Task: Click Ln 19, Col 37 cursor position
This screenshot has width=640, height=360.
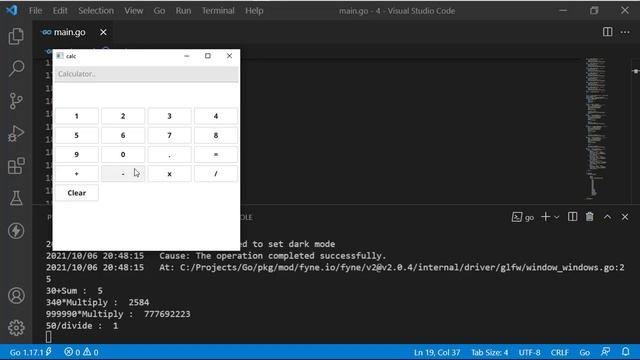Action: coord(437,352)
